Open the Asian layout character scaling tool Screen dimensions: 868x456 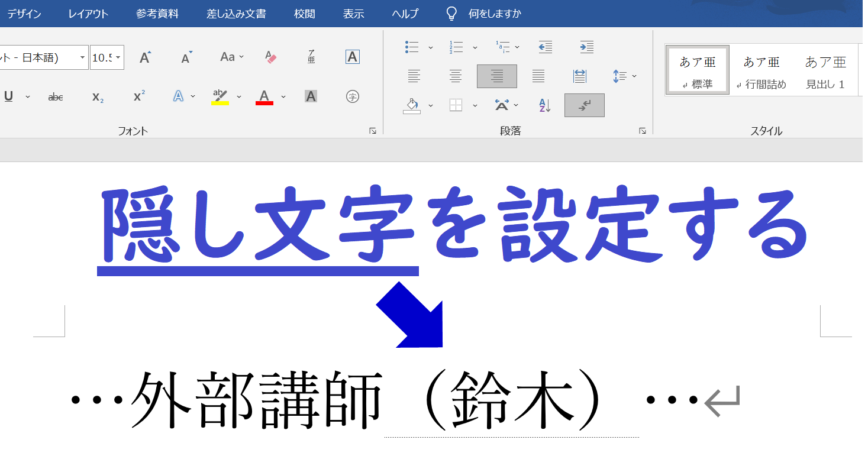501,105
